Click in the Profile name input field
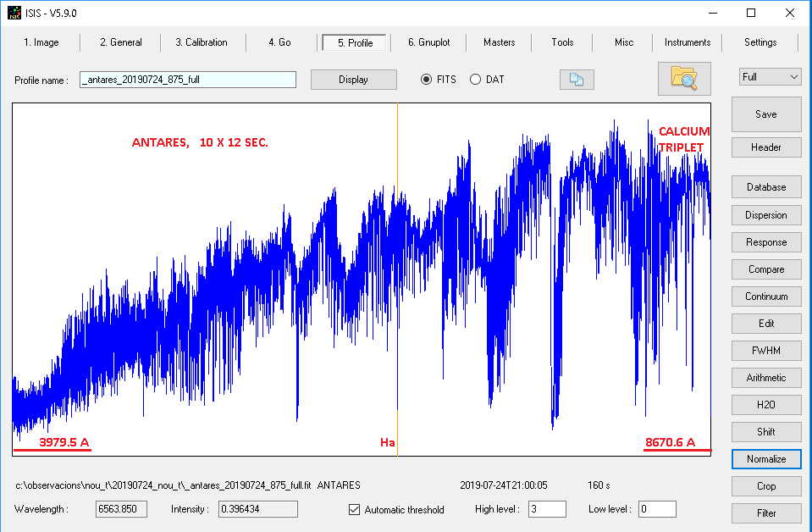 coord(188,80)
